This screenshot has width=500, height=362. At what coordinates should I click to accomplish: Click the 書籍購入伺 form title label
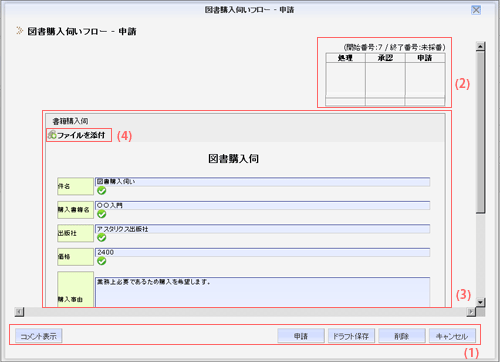[70, 121]
